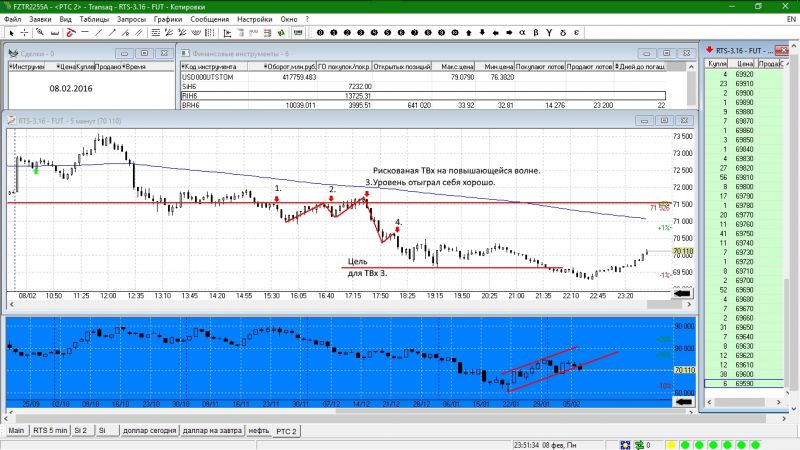This screenshot has height=450, width=800.
Task: Select the BRH6 instrument row
Action: pyautogui.click(x=423, y=105)
